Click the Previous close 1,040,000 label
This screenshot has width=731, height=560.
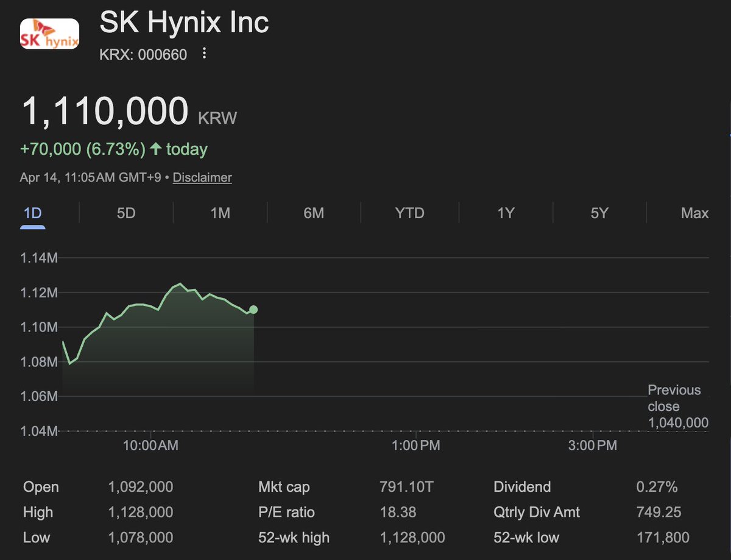point(678,406)
